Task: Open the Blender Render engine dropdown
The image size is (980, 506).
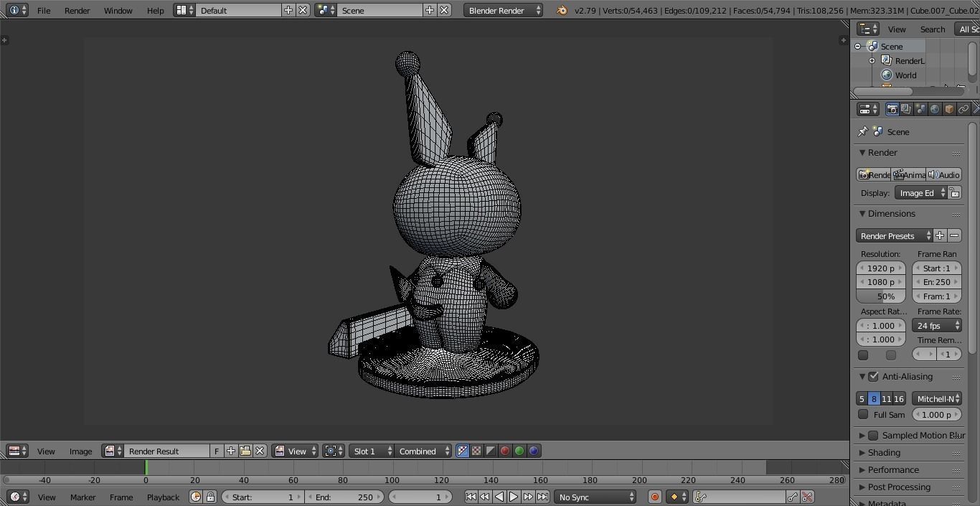Action: (504, 10)
